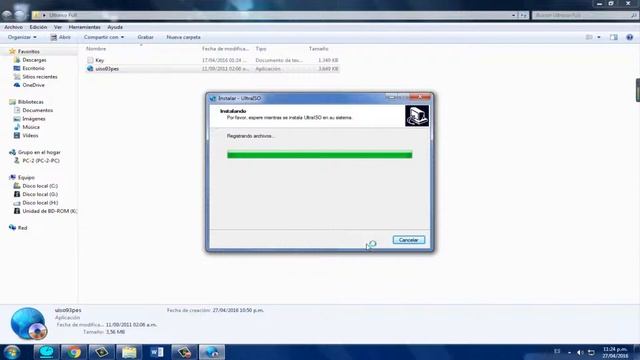Sort by the Tamaño column header
The image size is (640, 360).
coord(319,49)
